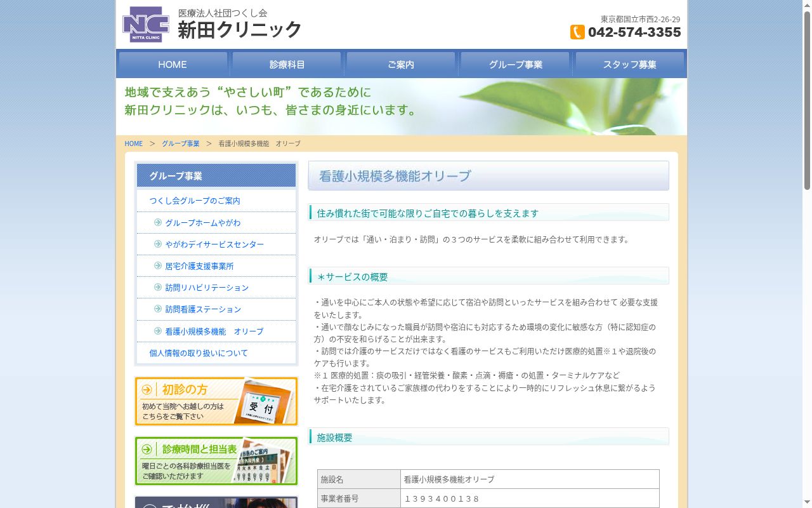Open 訪問リハビリテーション sidebar link
Screen dimensions: 812x508
pos(207,288)
